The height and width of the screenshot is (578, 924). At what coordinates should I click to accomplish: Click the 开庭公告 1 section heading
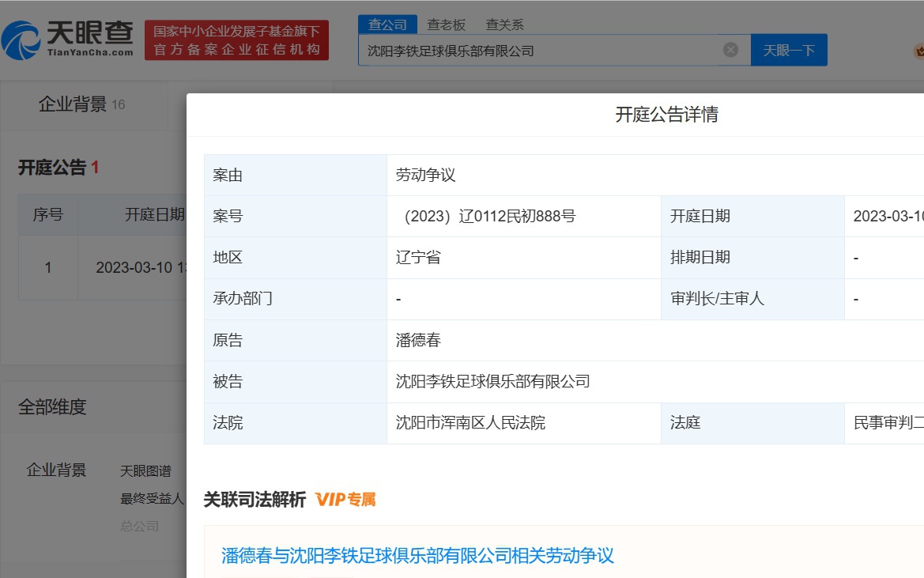pos(58,168)
